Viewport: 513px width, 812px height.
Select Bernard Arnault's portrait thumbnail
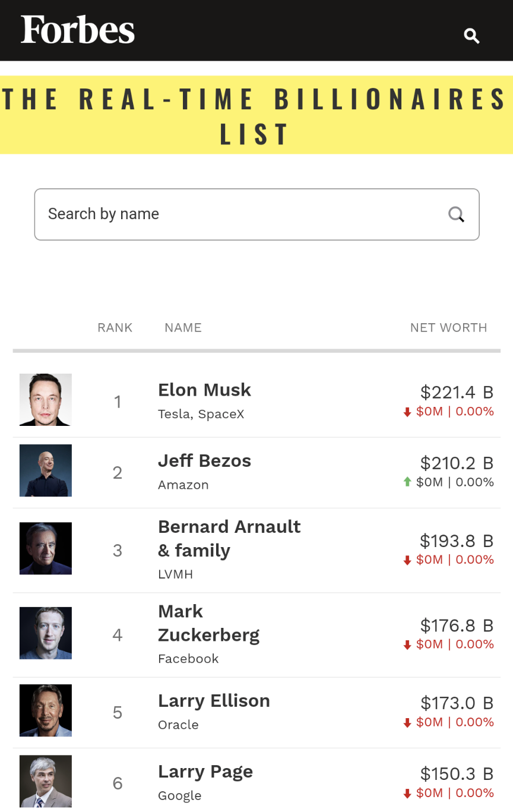pos(46,548)
